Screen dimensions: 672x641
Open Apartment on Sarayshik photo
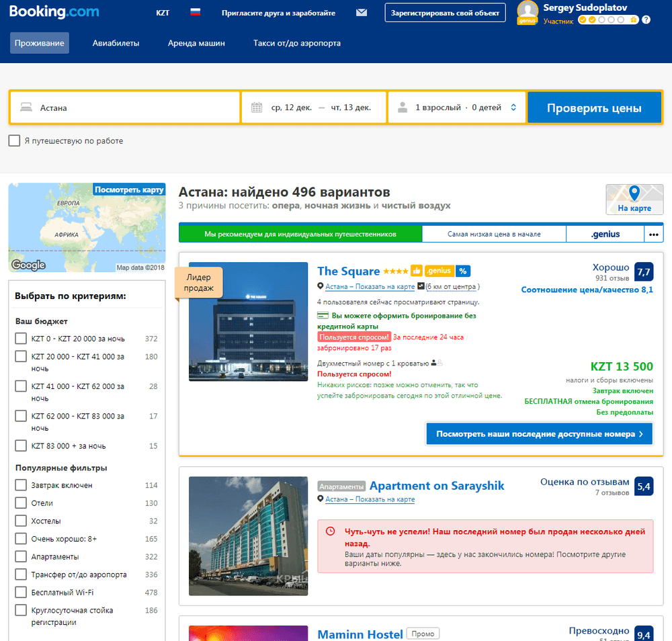[248, 536]
